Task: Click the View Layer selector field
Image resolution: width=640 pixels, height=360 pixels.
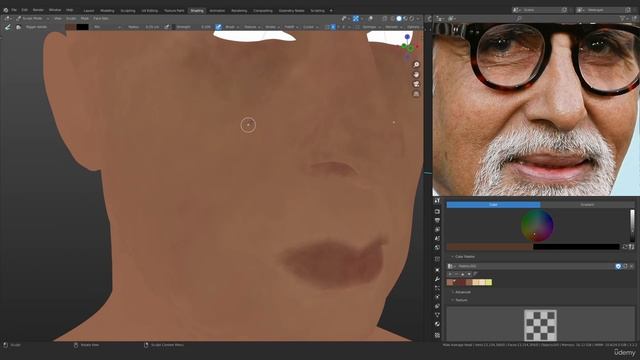Action: [605, 10]
